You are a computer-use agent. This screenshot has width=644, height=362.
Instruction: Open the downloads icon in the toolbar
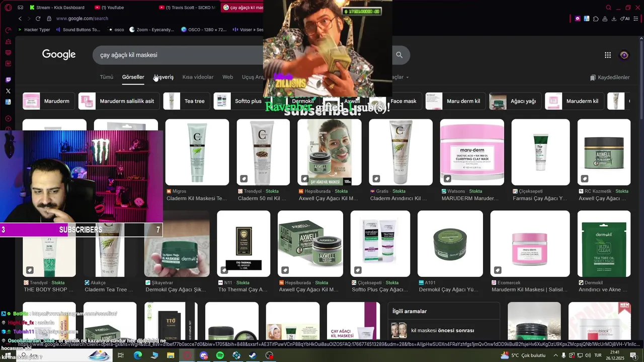[614, 19]
